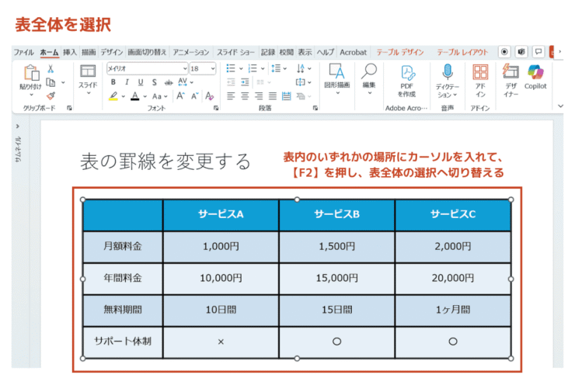Screen dimensions: 575x392
Task: Toggle align left paragraph button
Action: coord(231,96)
